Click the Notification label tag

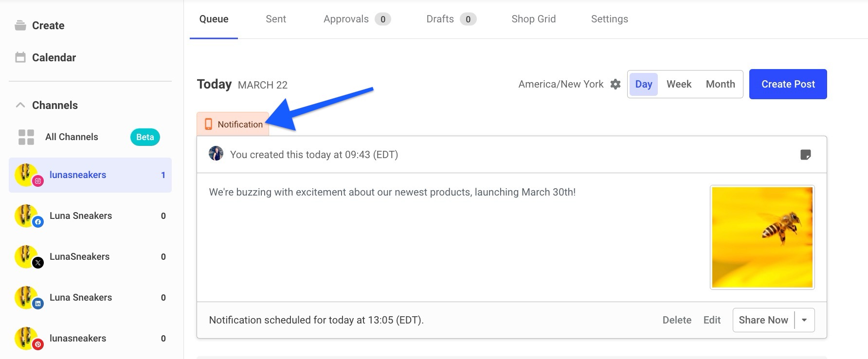coord(233,124)
